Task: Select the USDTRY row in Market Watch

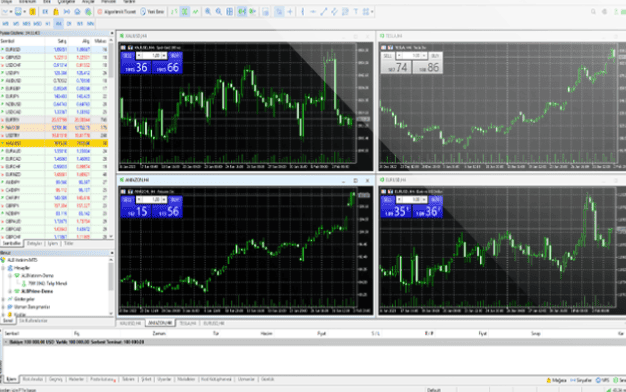Action: click(x=54, y=135)
